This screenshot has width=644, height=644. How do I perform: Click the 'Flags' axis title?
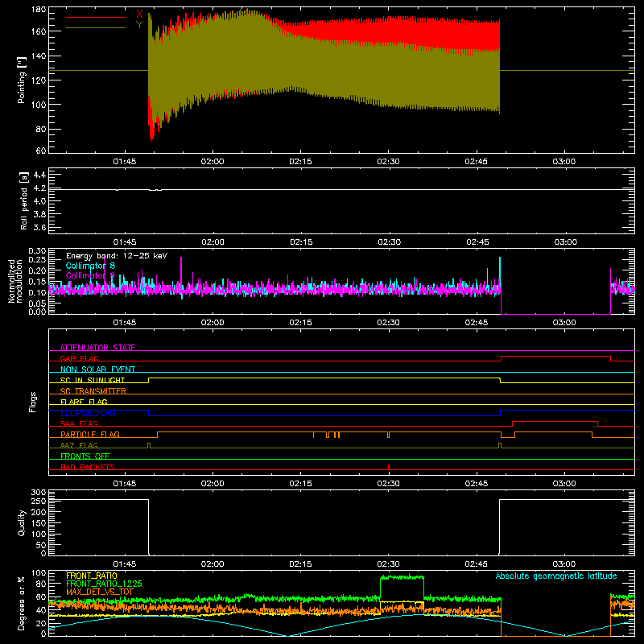[32, 402]
